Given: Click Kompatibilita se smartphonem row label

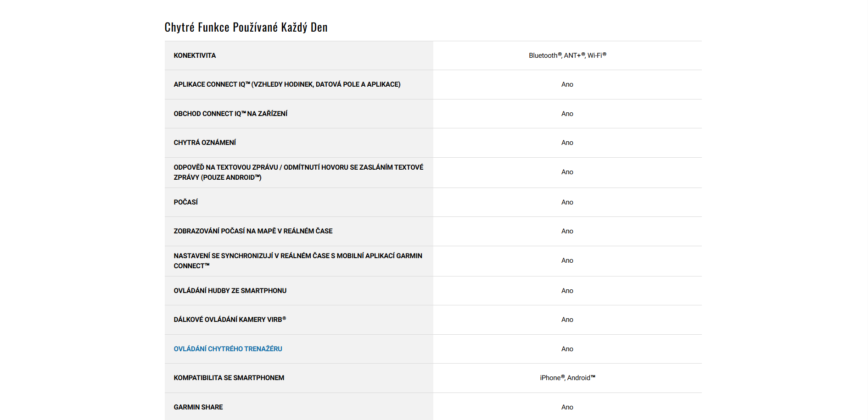Looking at the screenshot, I should coord(229,378).
